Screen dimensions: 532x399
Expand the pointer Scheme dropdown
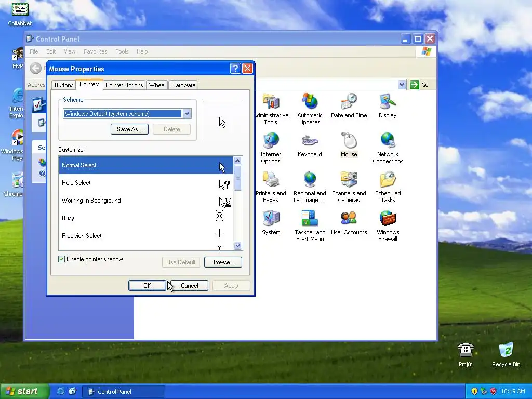coord(187,114)
